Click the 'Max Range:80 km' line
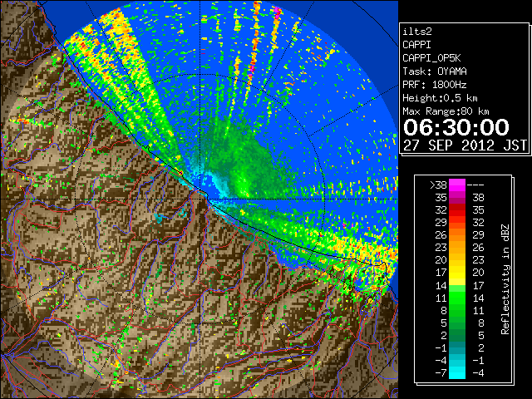Viewport: 532px width, 399px height. [446, 111]
